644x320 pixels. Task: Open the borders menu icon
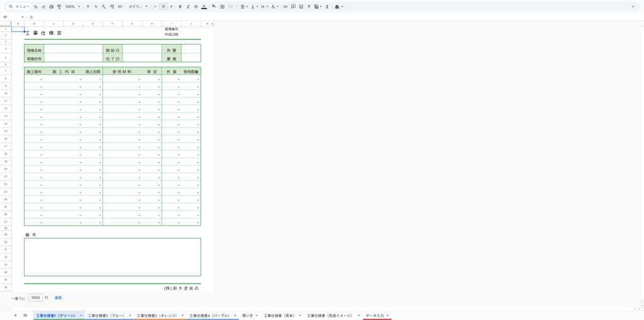point(222,6)
